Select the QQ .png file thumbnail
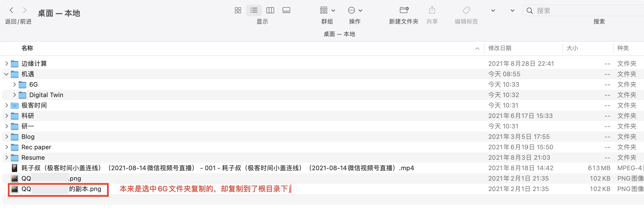Viewport: 644px width, 214px height. (15, 179)
